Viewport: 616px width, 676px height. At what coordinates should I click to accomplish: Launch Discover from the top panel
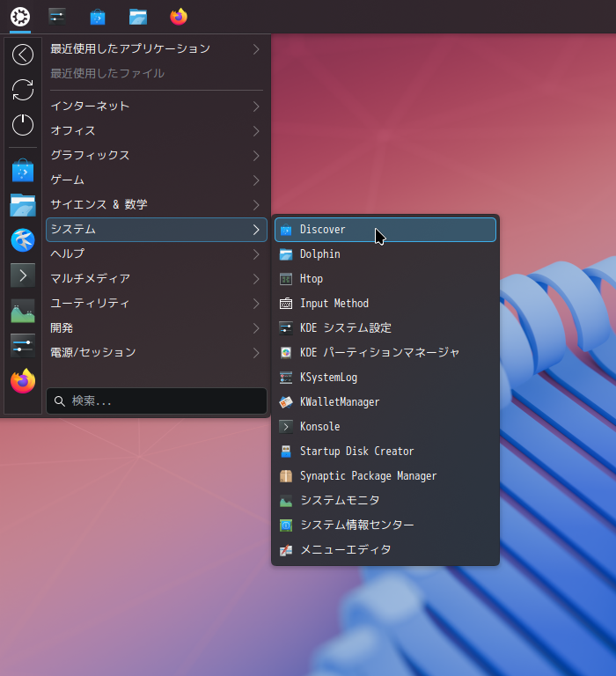click(x=98, y=18)
